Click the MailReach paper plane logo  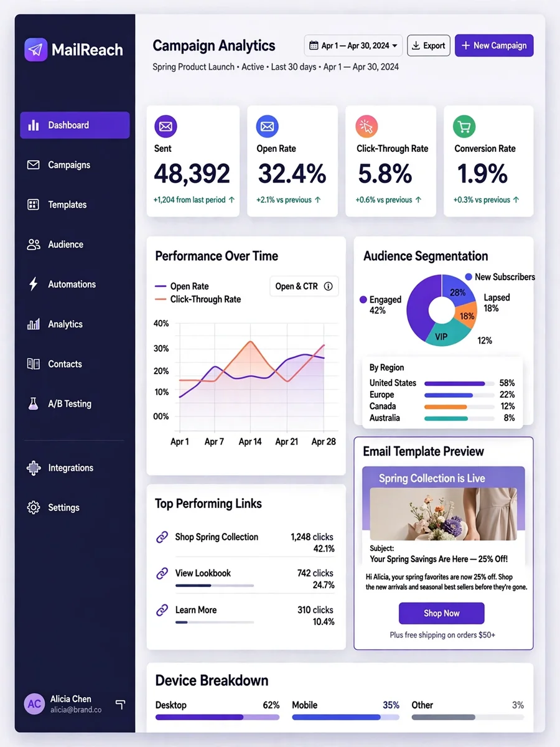pos(35,50)
